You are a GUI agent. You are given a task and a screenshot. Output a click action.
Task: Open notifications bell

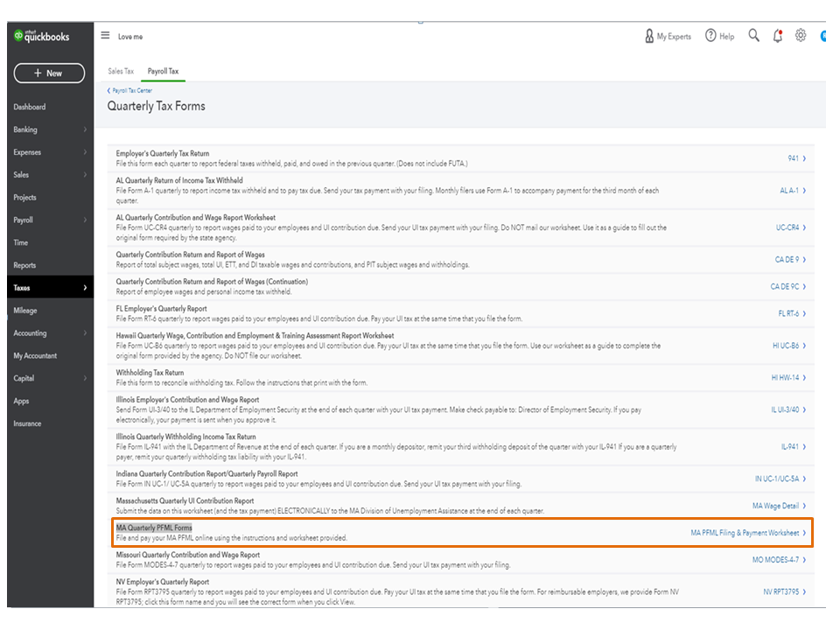point(778,36)
